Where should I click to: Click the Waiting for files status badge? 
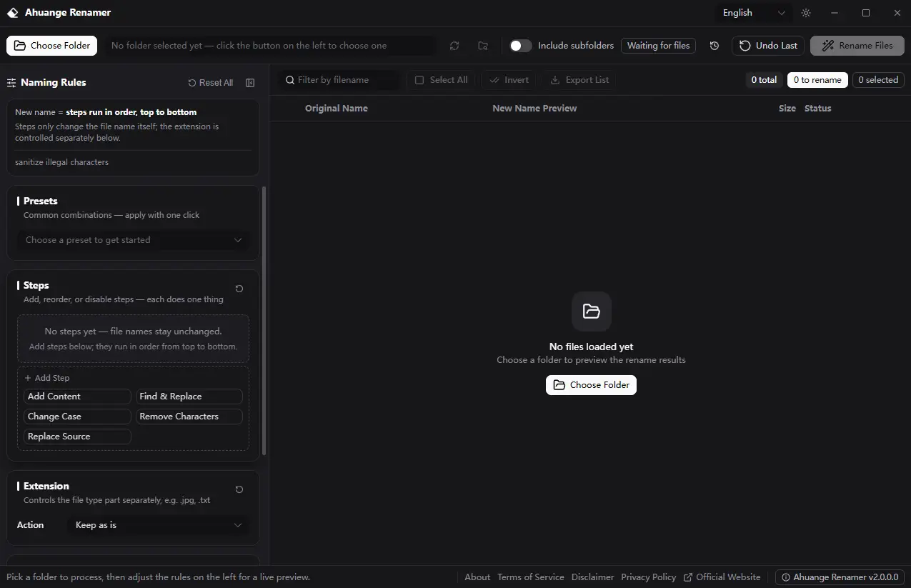click(658, 46)
